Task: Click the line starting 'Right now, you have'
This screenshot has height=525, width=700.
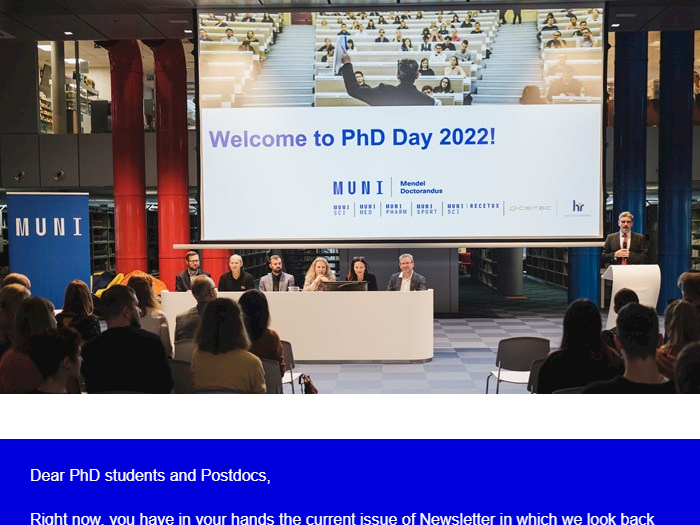Action: point(342,518)
